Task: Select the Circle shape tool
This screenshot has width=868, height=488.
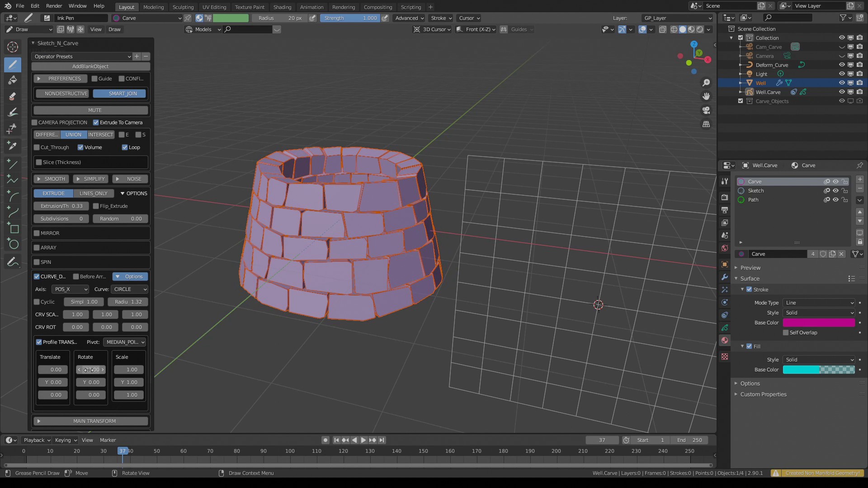Action: [13, 244]
